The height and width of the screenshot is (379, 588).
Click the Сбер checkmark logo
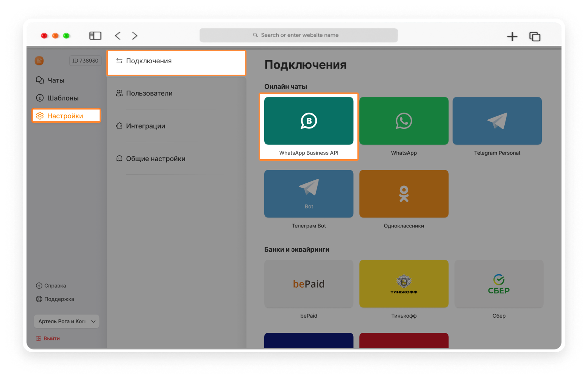[x=499, y=280]
